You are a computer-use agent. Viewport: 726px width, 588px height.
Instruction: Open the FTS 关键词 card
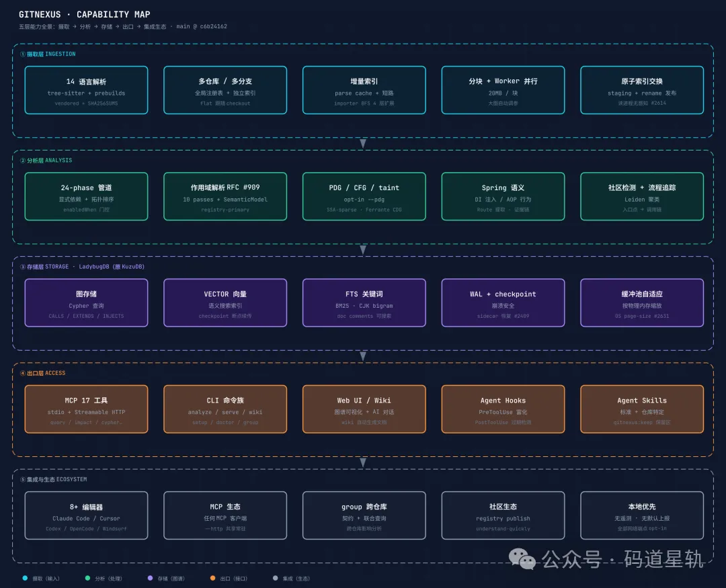coord(364,303)
